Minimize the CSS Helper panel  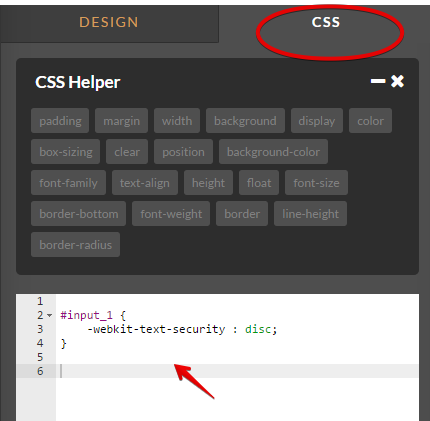click(x=378, y=81)
